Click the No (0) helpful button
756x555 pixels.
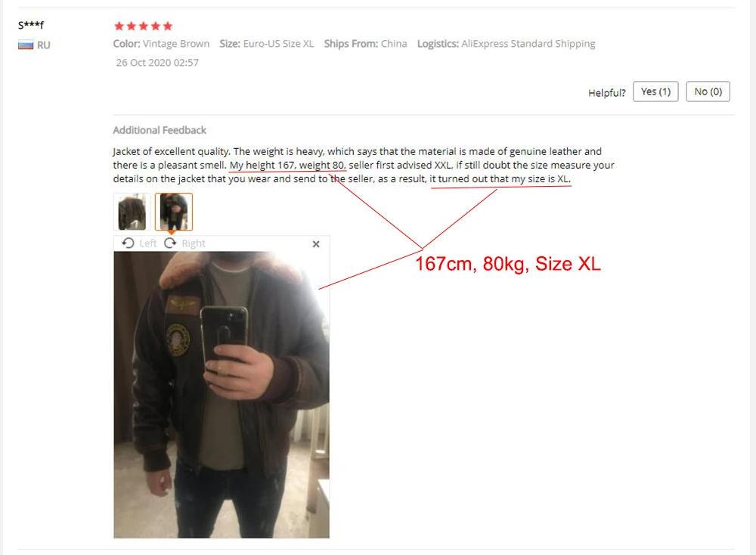[708, 91]
